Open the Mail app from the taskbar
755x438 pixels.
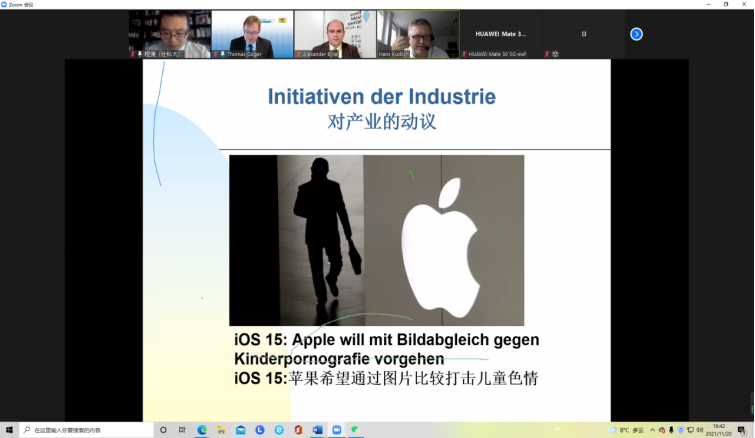240,430
